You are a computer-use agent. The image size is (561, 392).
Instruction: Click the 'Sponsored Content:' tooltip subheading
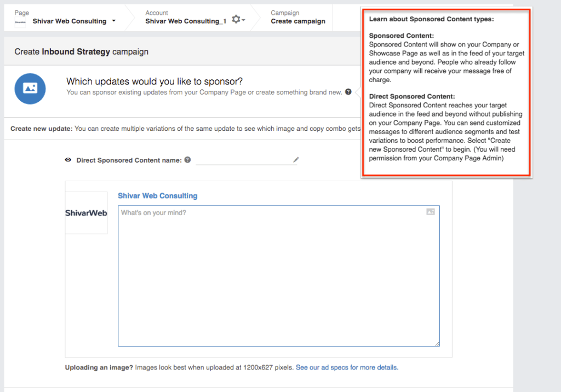402,36
